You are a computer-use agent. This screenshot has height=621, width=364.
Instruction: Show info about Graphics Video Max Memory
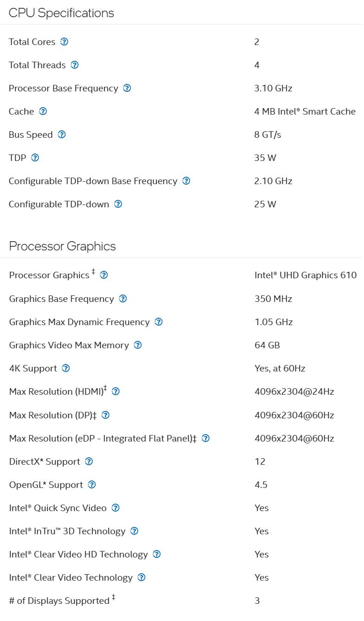(x=138, y=345)
